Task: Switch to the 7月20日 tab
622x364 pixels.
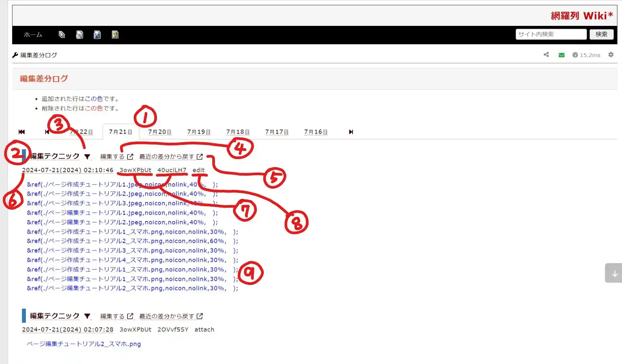Action: [160, 132]
